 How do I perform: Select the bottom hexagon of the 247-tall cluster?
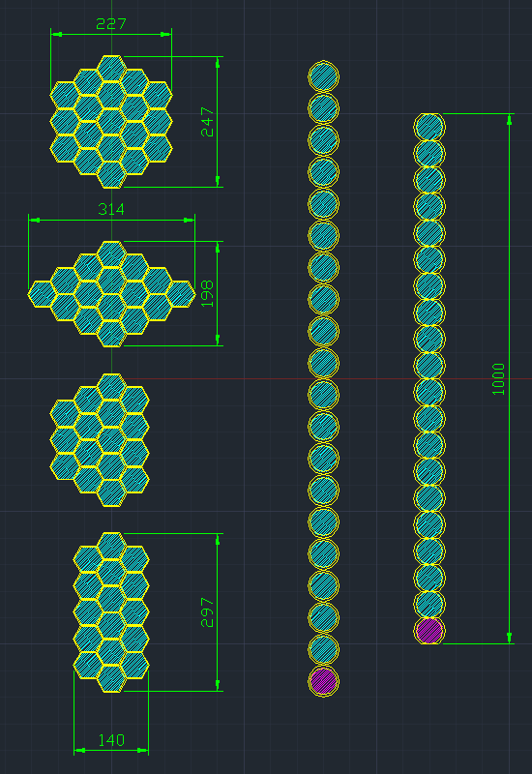(x=111, y=175)
